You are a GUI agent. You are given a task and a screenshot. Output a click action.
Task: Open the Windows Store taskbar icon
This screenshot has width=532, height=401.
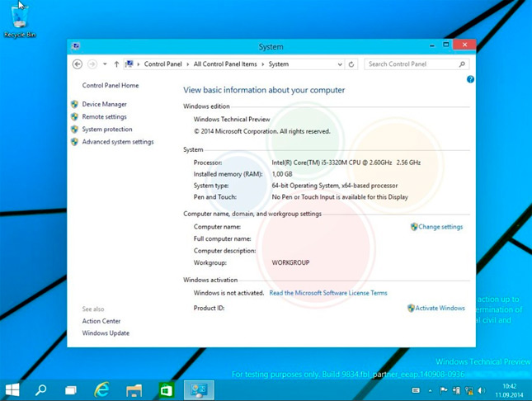coord(167,390)
